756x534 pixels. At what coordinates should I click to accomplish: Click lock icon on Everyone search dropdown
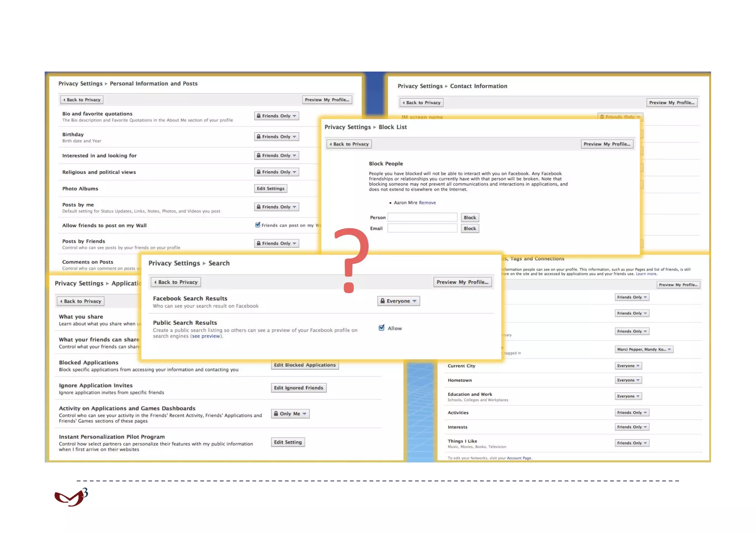point(383,301)
